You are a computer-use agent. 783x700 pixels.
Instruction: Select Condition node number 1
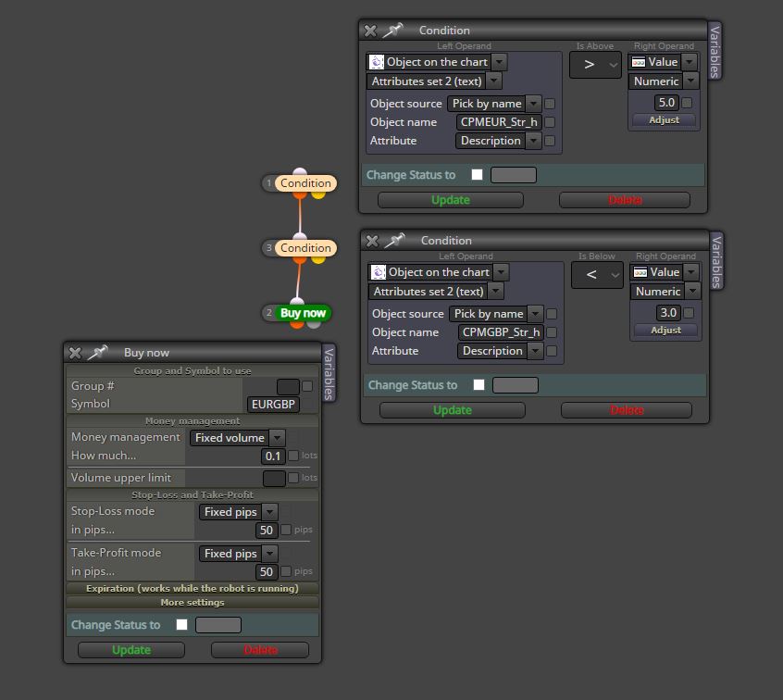click(305, 182)
